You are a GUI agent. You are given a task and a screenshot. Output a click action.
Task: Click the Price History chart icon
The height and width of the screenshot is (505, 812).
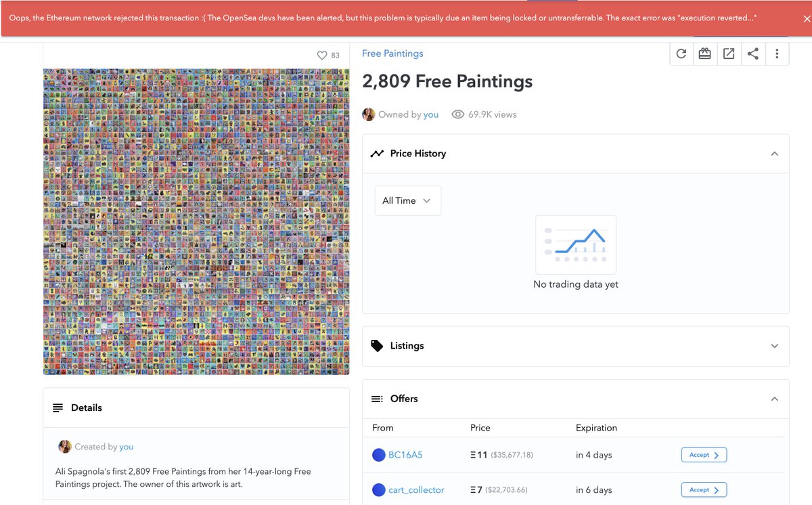(377, 154)
